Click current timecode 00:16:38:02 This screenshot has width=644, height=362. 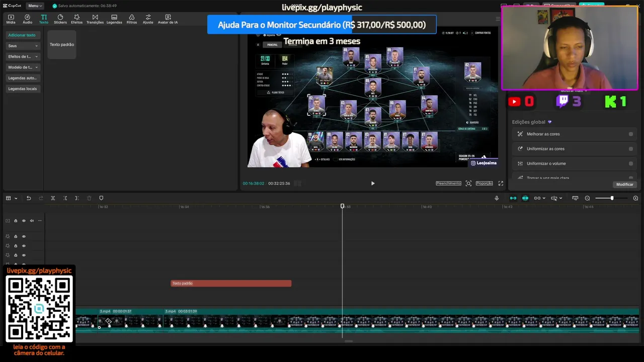click(254, 184)
